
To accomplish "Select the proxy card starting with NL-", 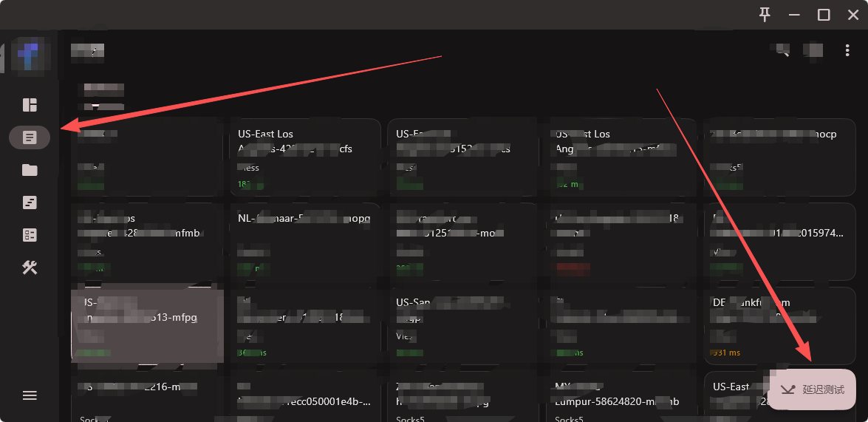I will pos(306,242).
